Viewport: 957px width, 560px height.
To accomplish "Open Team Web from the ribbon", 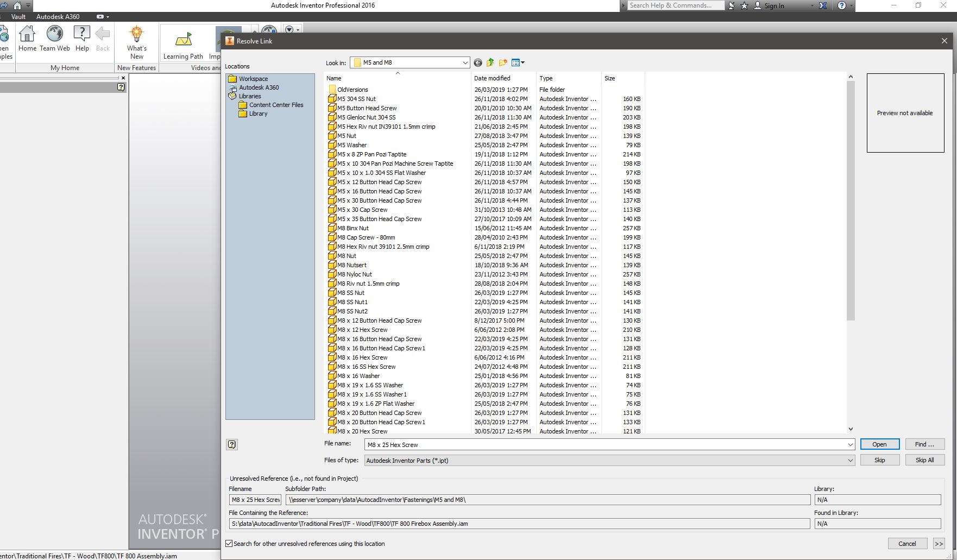I will pos(54,38).
